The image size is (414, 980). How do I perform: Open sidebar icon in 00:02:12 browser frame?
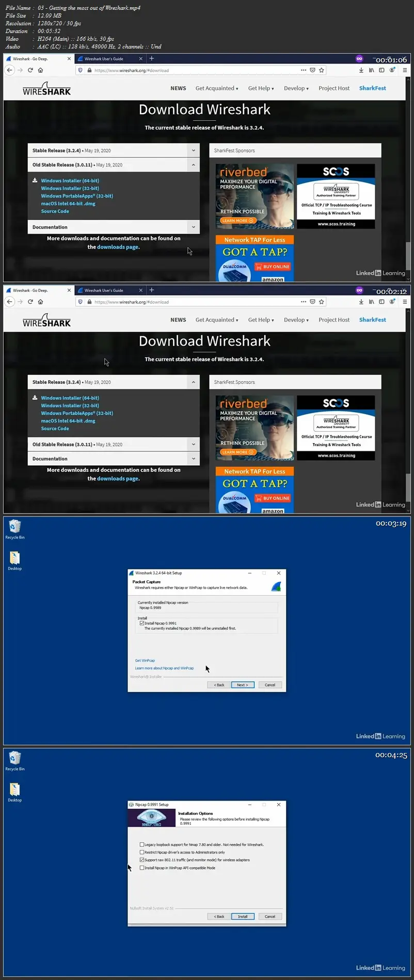381,302
